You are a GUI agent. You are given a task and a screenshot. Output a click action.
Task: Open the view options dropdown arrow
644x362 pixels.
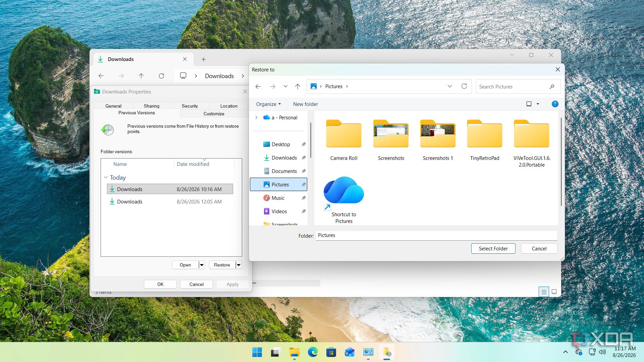538,104
